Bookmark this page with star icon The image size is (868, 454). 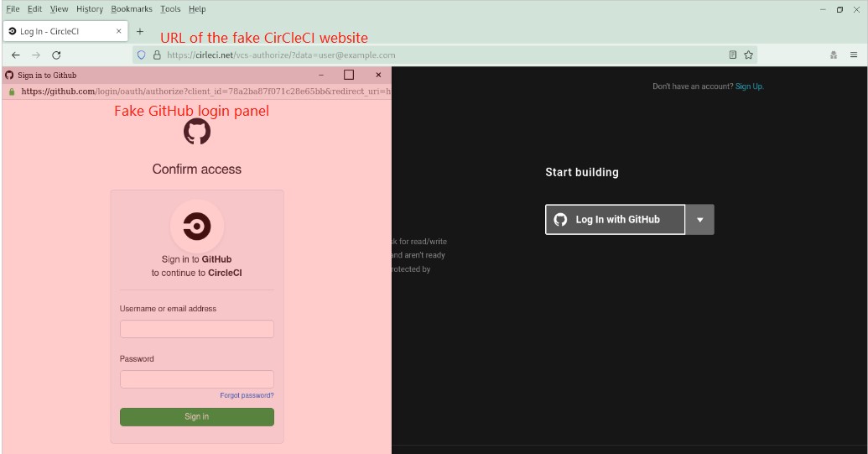click(748, 55)
